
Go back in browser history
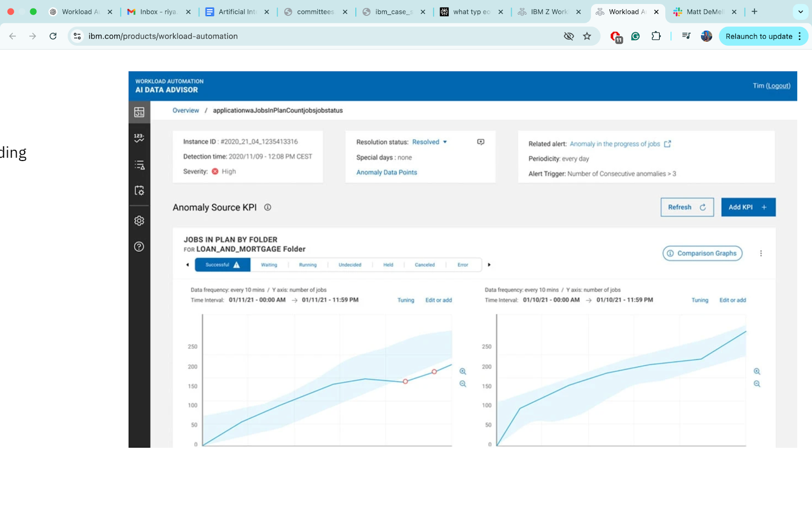coord(13,36)
